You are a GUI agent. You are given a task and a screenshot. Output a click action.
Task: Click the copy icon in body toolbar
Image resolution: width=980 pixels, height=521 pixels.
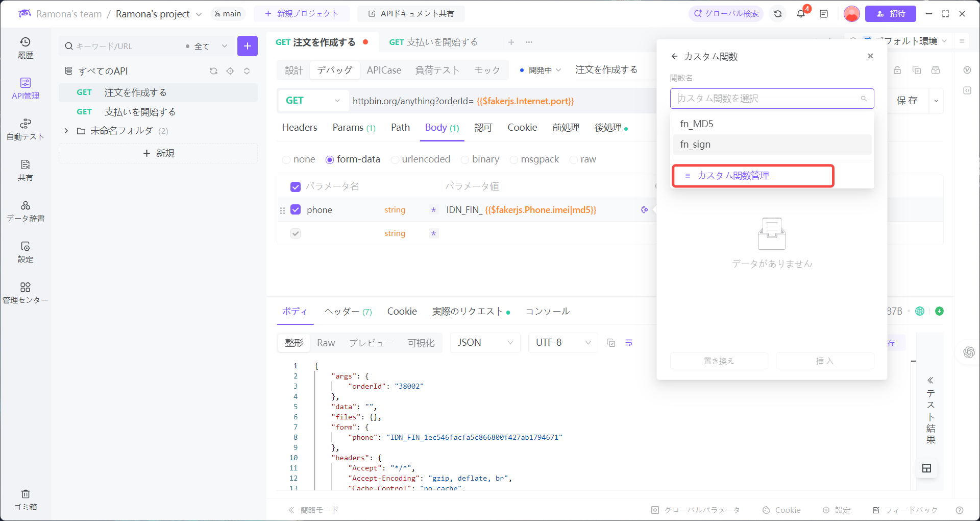tap(611, 343)
